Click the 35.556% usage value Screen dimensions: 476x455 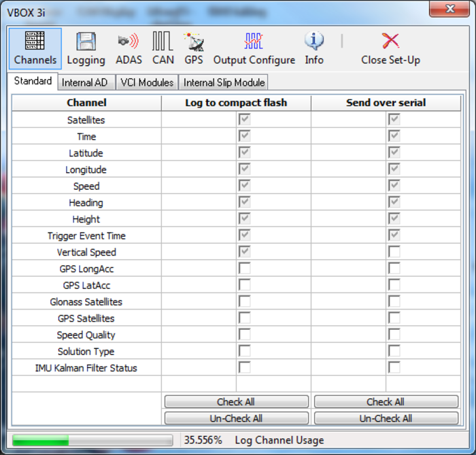pyautogui.click(x=203, y=440)
